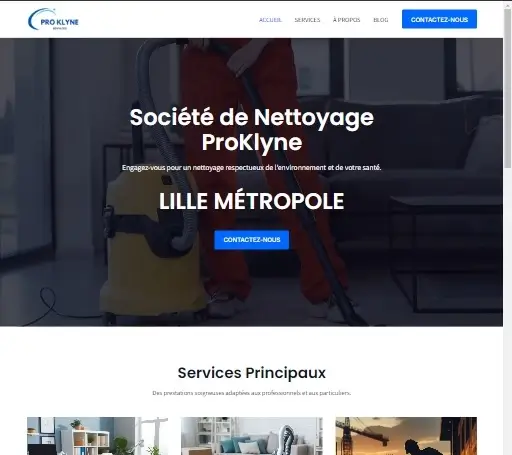Open the Blog navigation link
This screenshot has width=512, height=455.
pos(381,20)
